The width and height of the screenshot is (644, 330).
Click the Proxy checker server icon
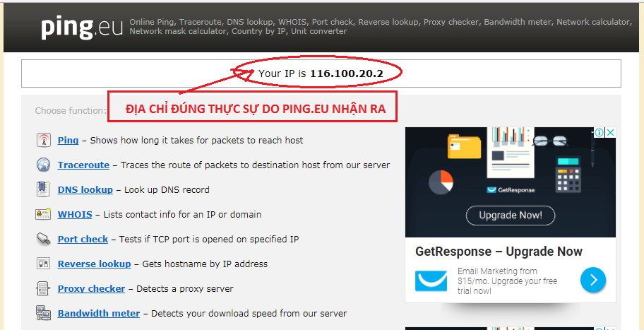coord(43,288)
